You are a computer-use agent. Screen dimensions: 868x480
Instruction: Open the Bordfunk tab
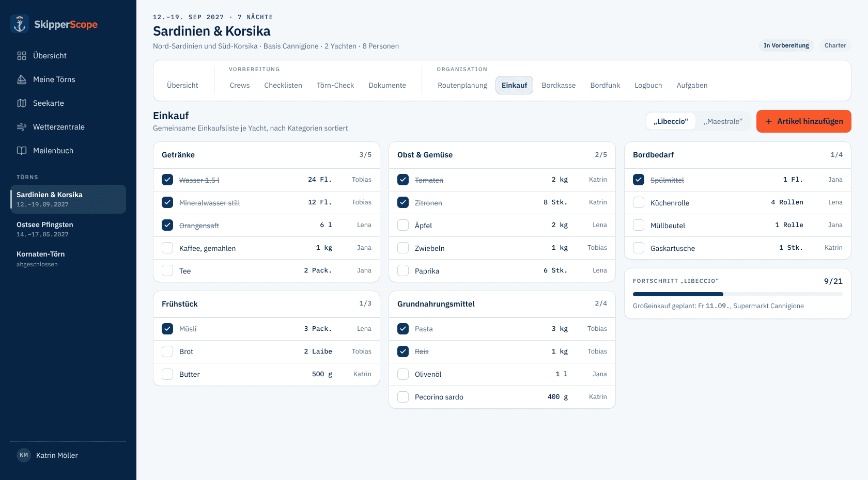(x=605, y=85)
